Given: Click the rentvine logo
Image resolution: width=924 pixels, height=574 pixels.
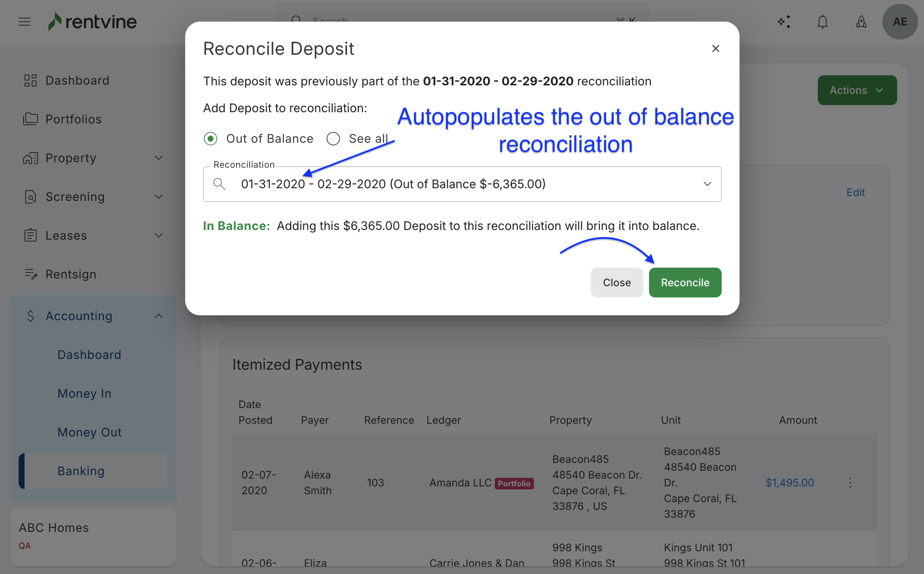Looking at the screenshot, I should pyautogui.click(x=92, y=22).
